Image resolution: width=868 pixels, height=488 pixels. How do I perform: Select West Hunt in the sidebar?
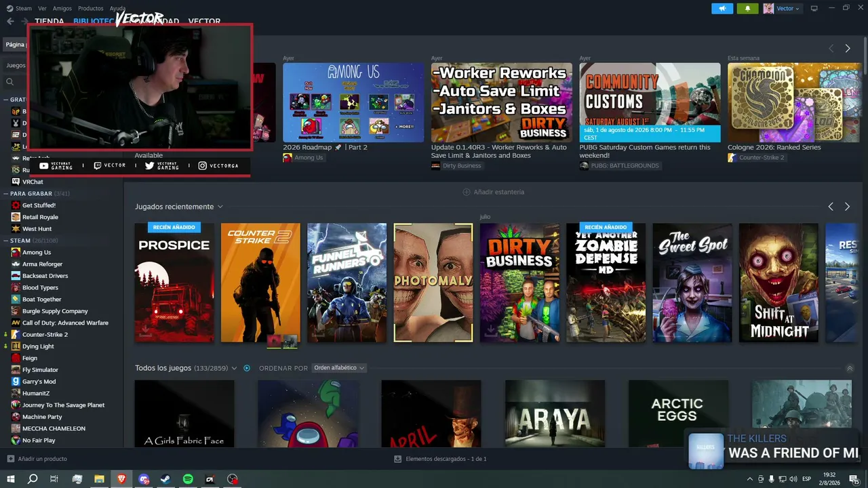click(x=37, y=228)
